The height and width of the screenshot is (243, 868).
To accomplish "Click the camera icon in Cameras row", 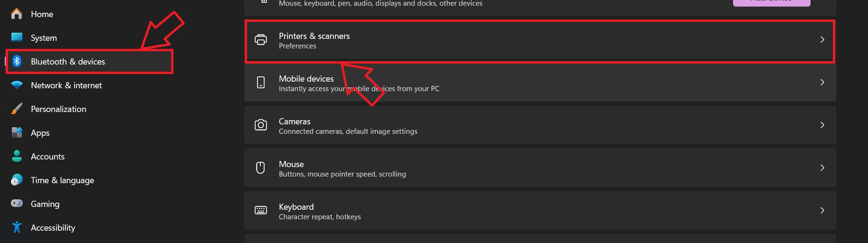I will [x=261, y=125].
